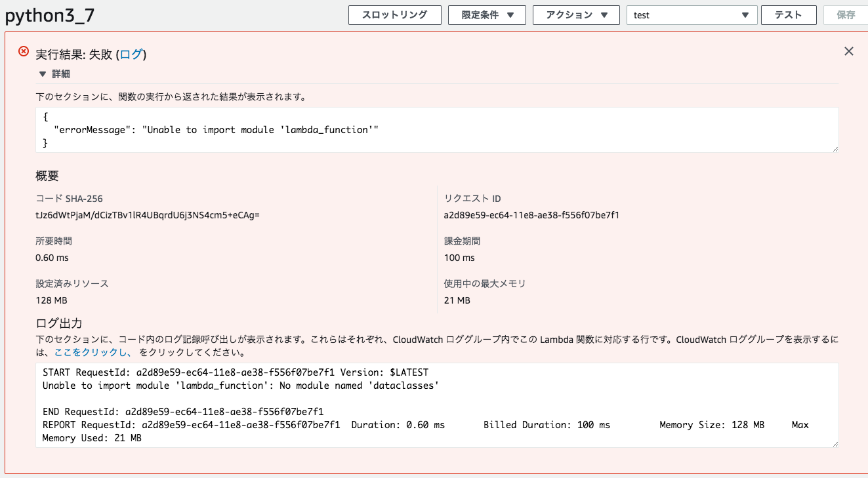Image resolution: width=868 pixels, height=478 pixels.
Task: Dismiss the error panel with the X icon
Action: pos(848,51)
